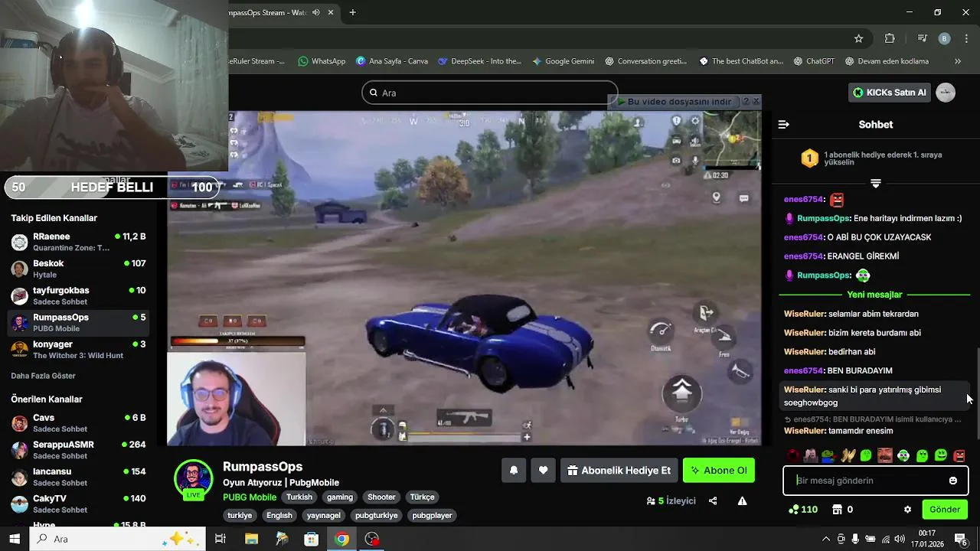Image resolution: width=980 pixels, height=551 pixels.
Task: Open Iancansu recommended channel
Action: (78, 477)
